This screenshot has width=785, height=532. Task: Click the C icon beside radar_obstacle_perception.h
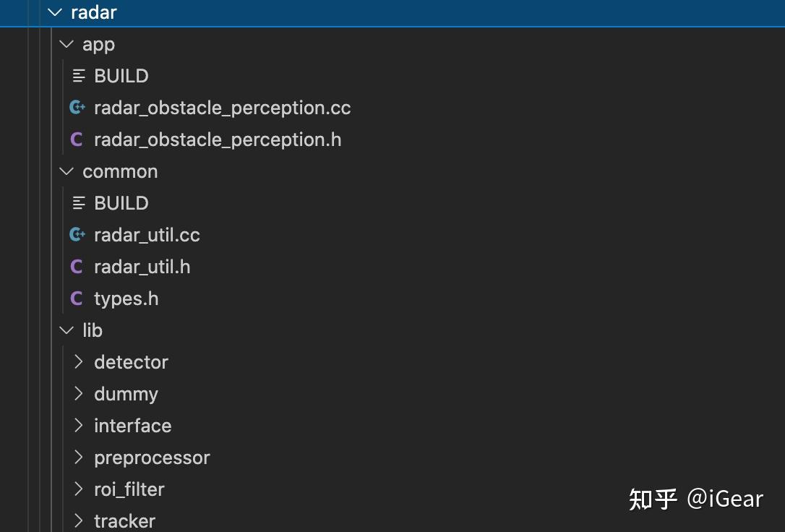[x=77, y=140]
